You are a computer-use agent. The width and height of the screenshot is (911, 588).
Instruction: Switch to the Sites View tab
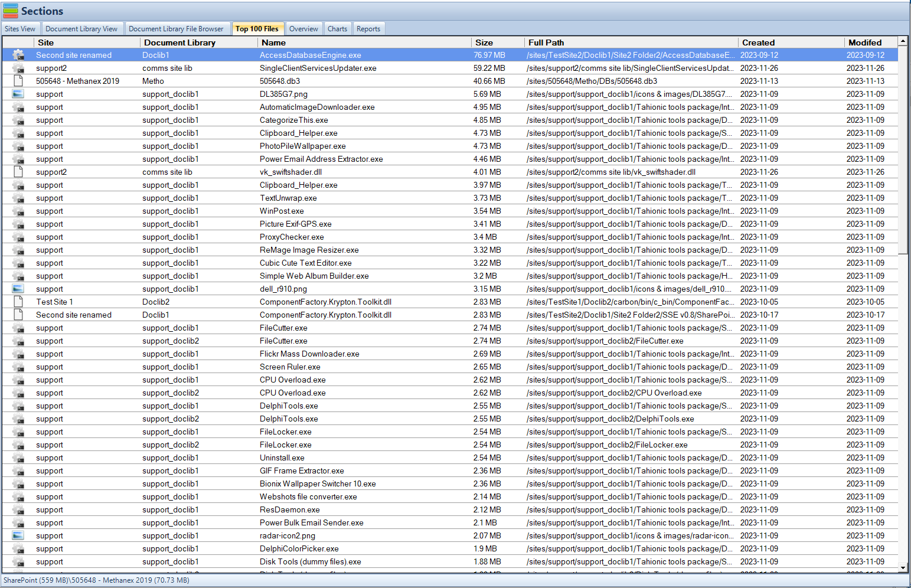click(x=20, y=28)
